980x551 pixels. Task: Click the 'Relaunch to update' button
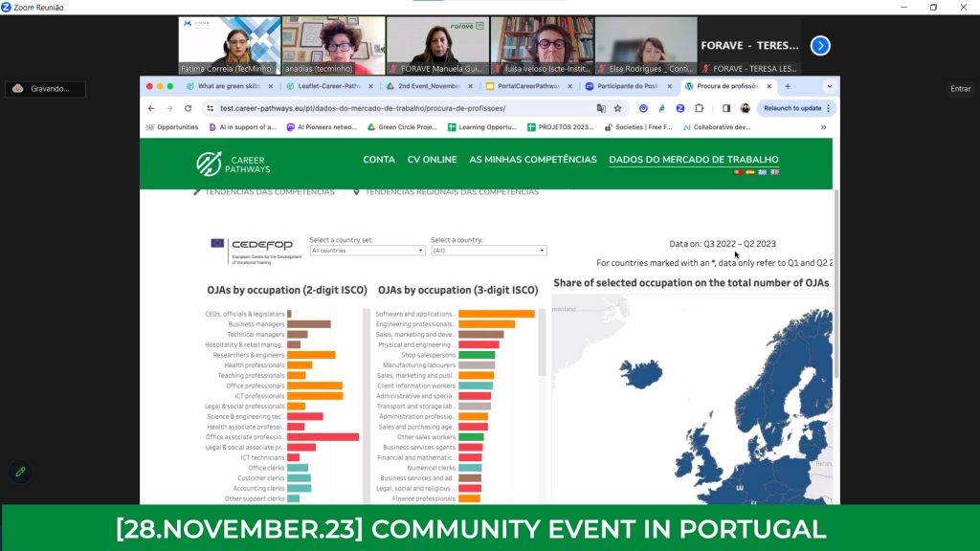793,108
